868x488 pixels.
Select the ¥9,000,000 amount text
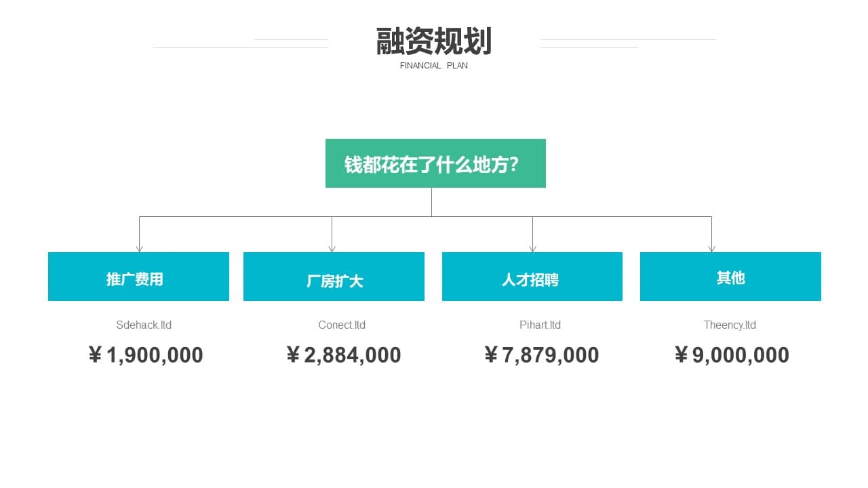pyautogui.click(x=731, y=355)
